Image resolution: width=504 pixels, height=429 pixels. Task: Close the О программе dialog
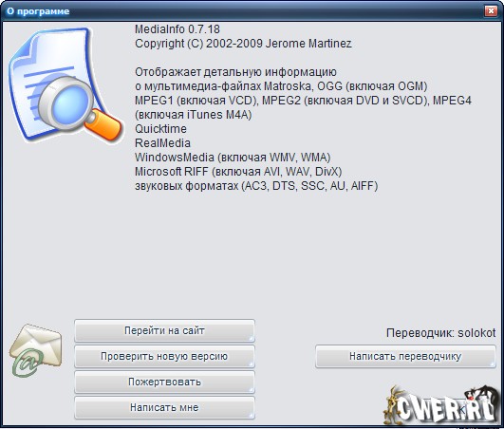click(491, 11)
